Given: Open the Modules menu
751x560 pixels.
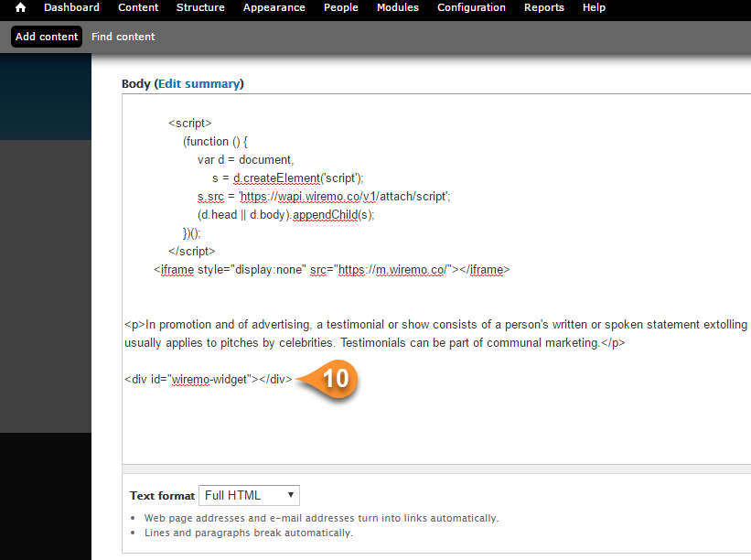Looking at the screenshot, I should click(x=398, y=7).
